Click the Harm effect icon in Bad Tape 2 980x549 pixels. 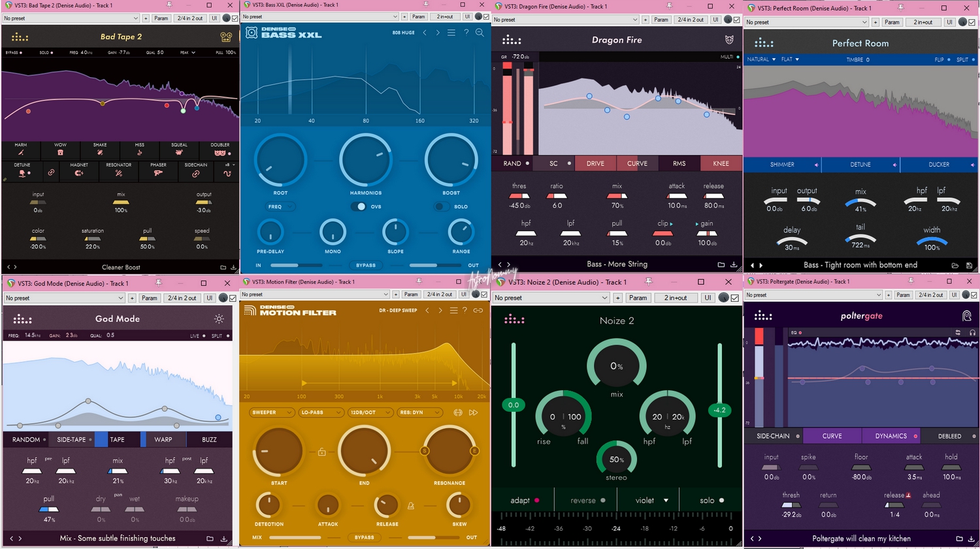pos(21,152)
